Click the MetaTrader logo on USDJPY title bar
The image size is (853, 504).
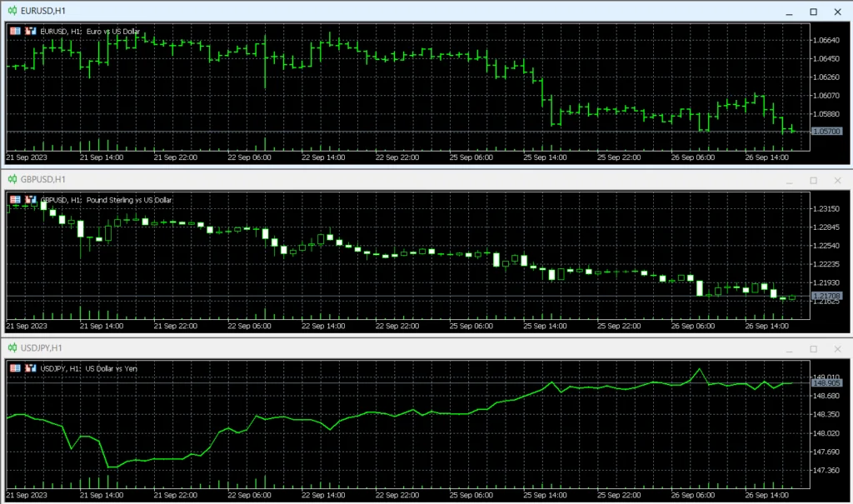coord(12,348)
